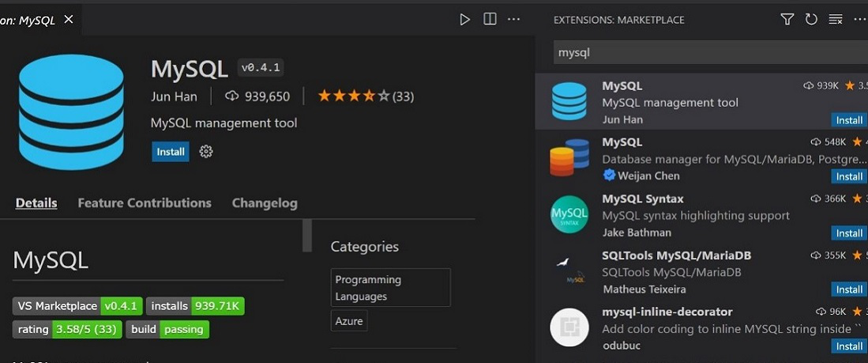The height and width of the screenshot is (363, 868).
Task: Click the v0.4.1 version label in header
Action: pyautogui.click(x=261, y=68)
